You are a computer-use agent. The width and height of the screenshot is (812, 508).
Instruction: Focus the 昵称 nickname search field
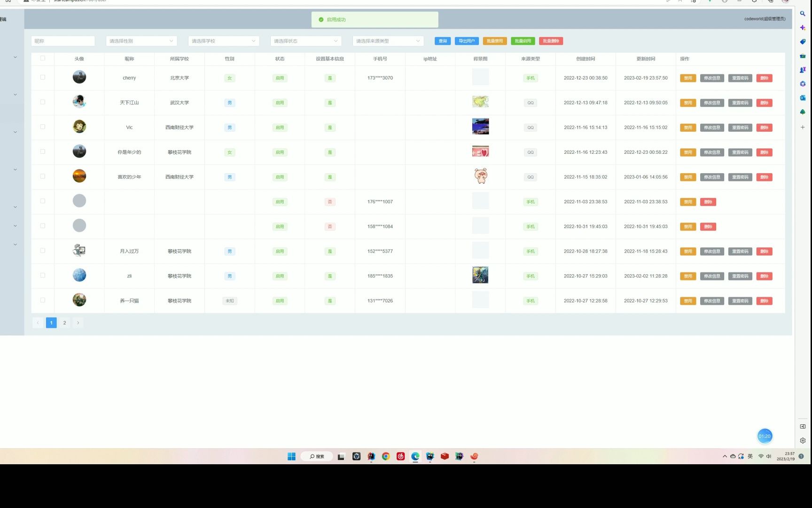pos(63,41)
